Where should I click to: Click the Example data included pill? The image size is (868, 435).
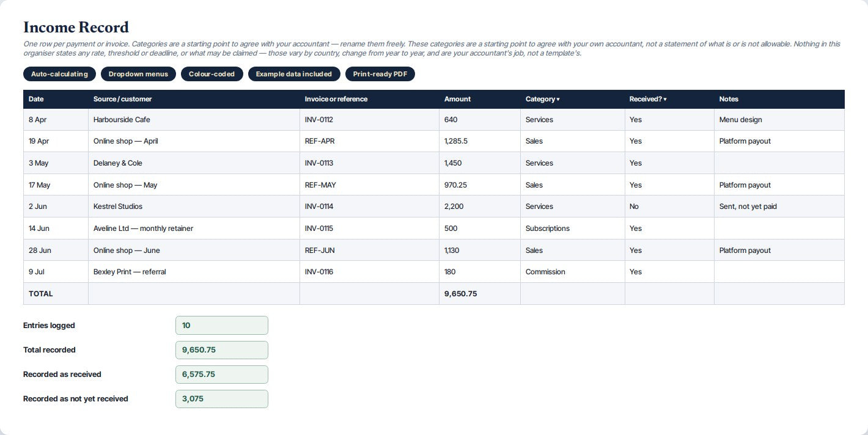[294, 74]
